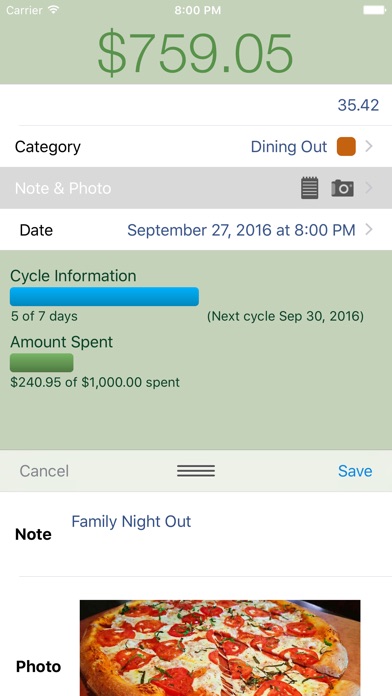Screen dimensions: 392x696
Task: Open the Date row chevron
Action: (x=368, y=229)
